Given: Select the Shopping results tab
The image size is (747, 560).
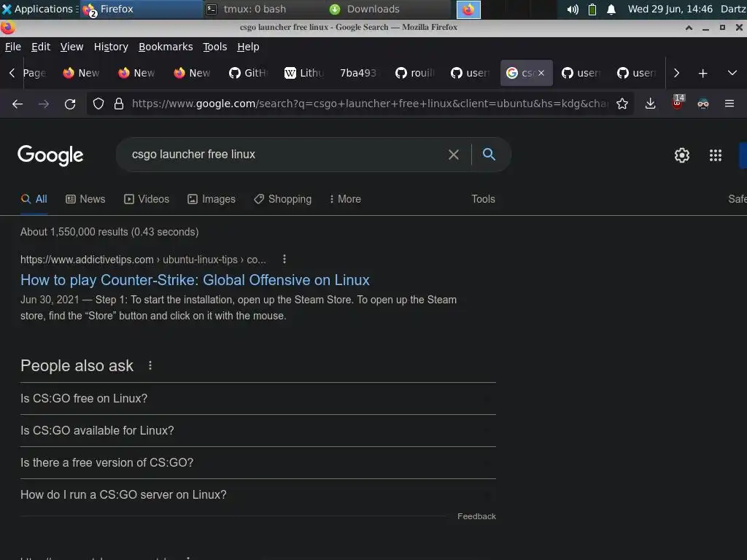Looking at the screenshot, I should click(282, 199).
